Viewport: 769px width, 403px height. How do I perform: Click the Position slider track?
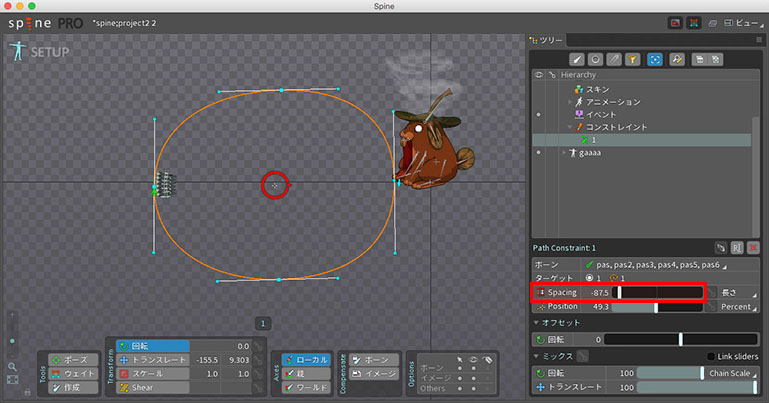pyautogui.click(x=657, y=307)
